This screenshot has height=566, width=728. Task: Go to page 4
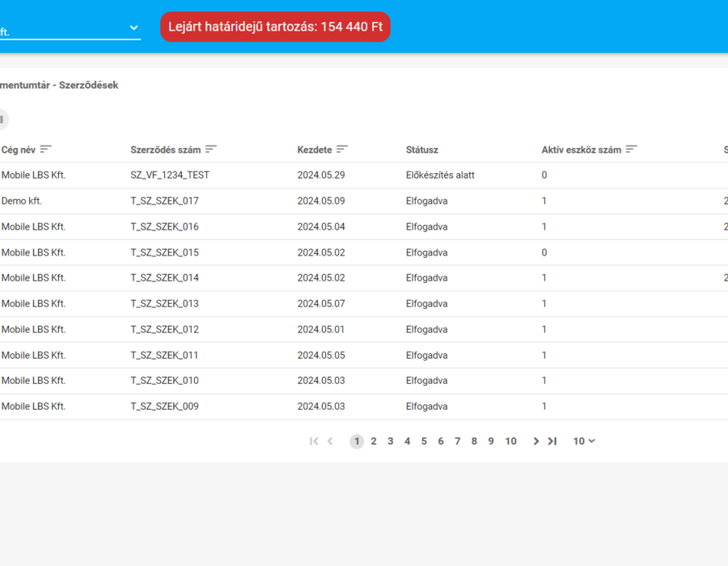point(407,441)
